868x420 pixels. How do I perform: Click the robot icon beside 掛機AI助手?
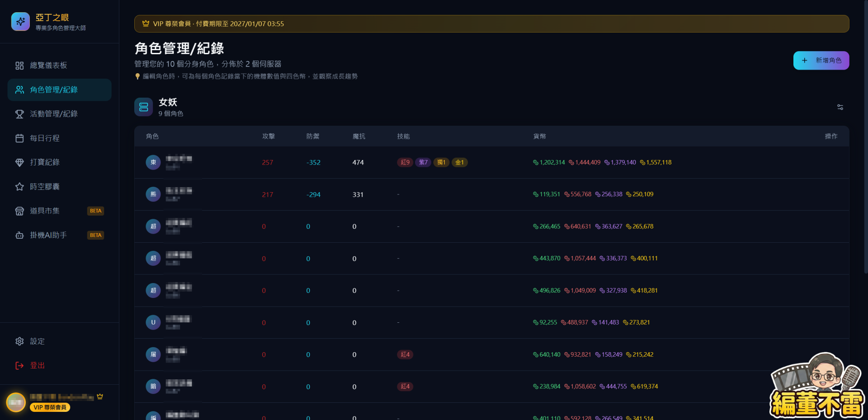(x=19, y=235)
